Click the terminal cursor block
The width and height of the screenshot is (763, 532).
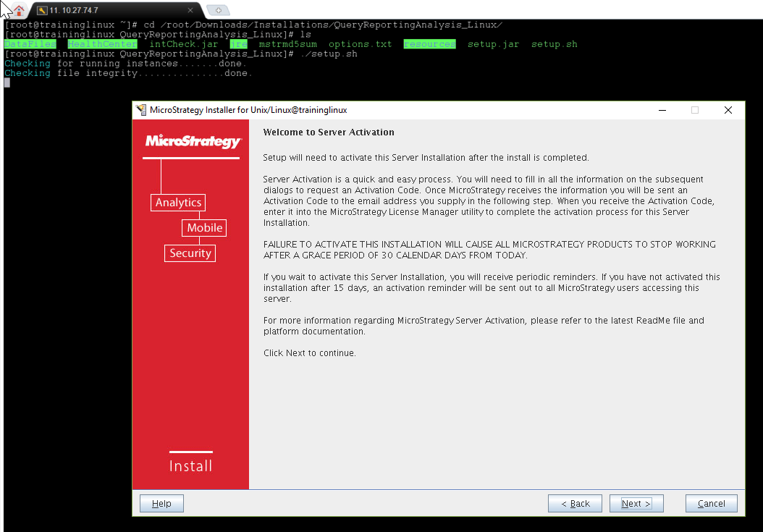click(x=7, y=83)
